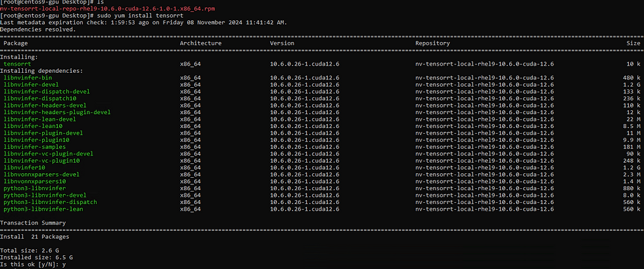Click the red nv-tensorrt-local-repo rpm filename
Image resolution: width=644 pixels, height=269 pixels.
click(107, 9)
